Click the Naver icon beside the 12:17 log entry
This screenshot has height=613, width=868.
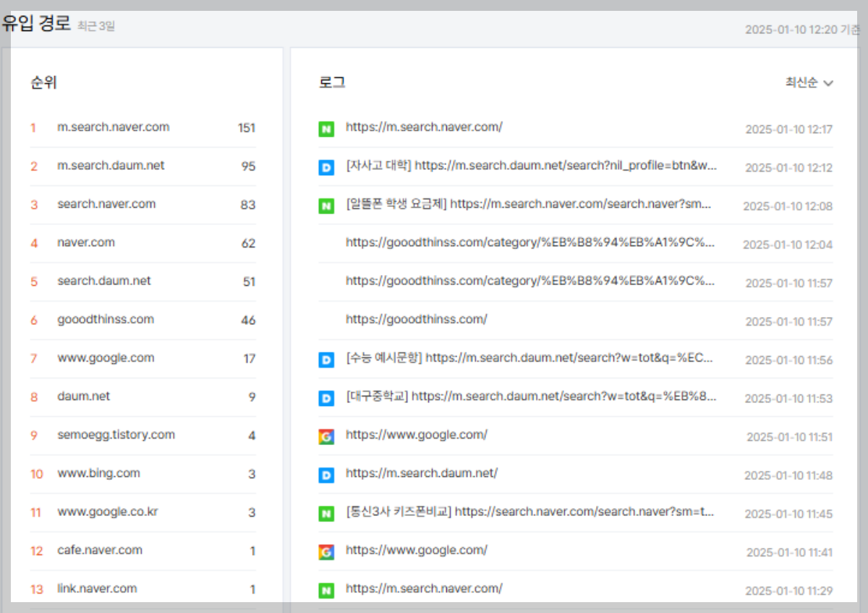tap(326, 129)
